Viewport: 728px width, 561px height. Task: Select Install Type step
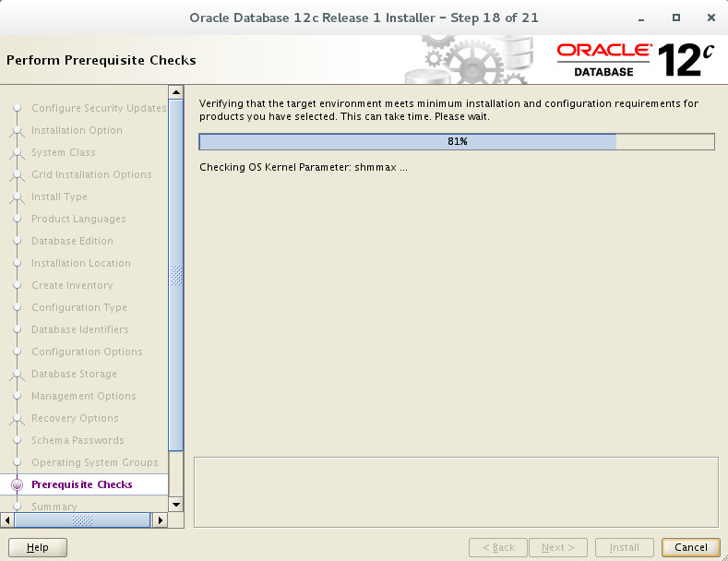coord(59,197)
